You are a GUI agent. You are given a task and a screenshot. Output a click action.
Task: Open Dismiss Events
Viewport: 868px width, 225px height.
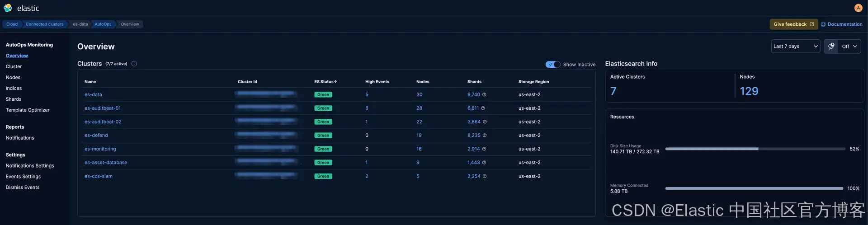click(x=23, y=187)
